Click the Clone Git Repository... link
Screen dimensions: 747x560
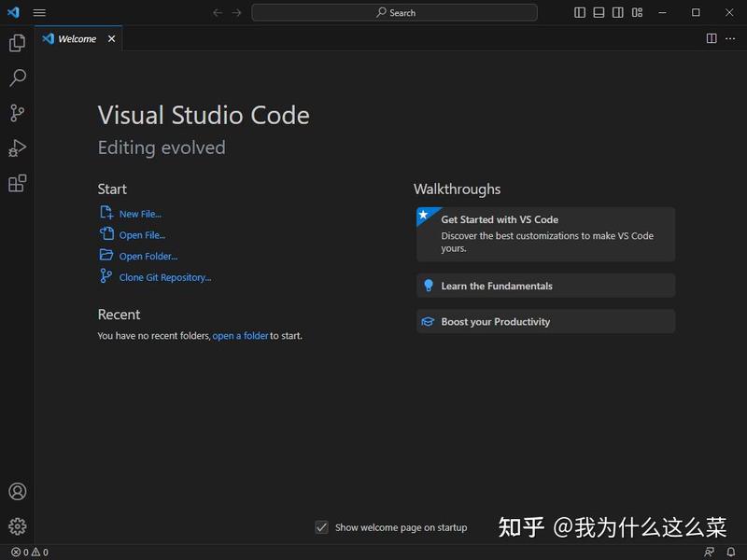tap(165, 277)
